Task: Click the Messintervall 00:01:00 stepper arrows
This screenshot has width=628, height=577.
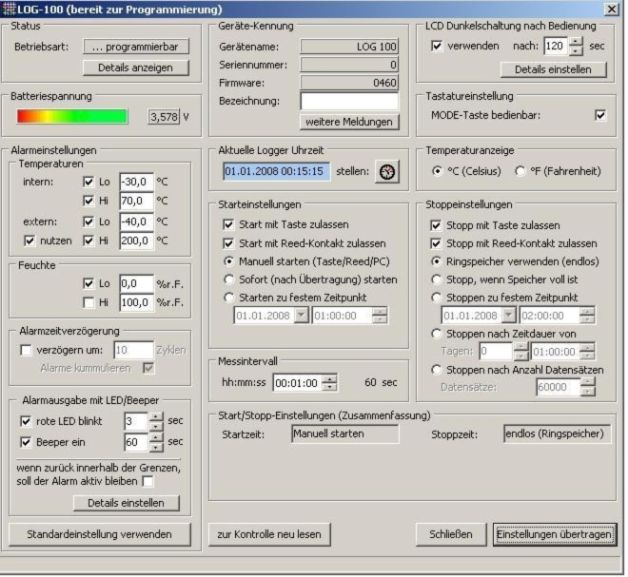Action: [x=330, y=383]
